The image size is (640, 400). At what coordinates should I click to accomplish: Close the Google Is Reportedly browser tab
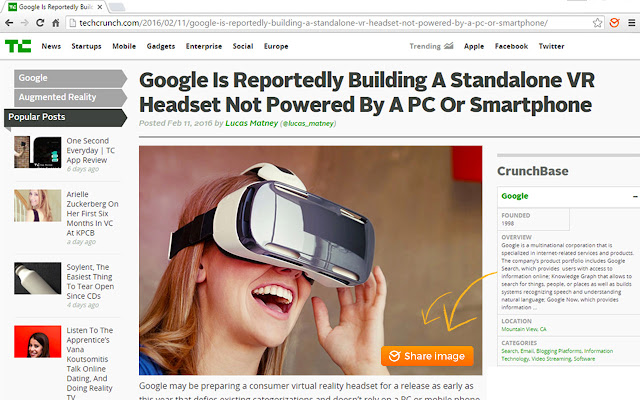pos(100,7)
